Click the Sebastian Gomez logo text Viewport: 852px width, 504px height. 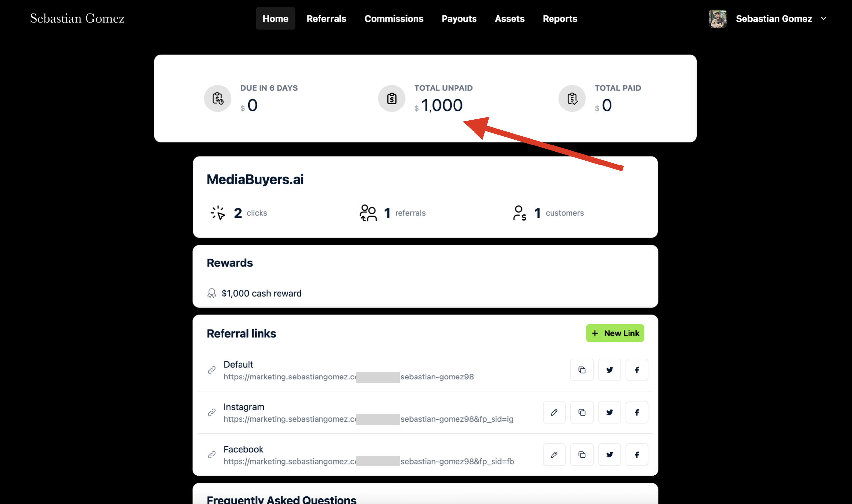pyautogui.click(x=77, y=19)
